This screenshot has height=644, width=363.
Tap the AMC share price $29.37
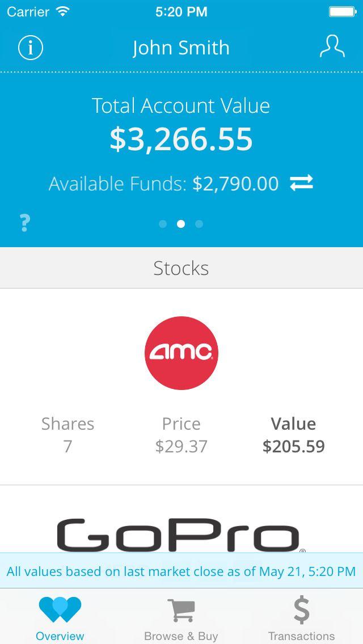click(181, 447)
